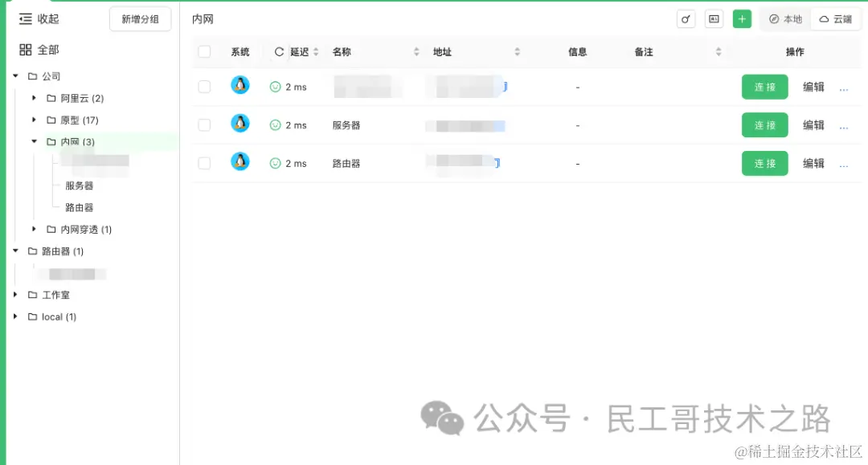The width and height of the screenshot is (868, 465).
Task: Click the 连接 button on the 服务器 row
Action: [x=764, y=124]
